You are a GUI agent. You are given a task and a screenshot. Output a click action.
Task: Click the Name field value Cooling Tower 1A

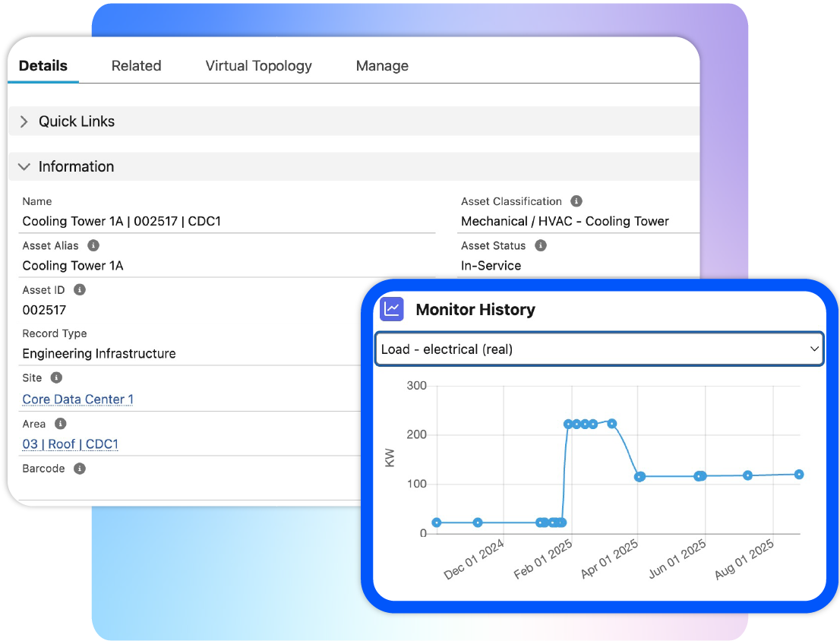[x=122, y=222]
